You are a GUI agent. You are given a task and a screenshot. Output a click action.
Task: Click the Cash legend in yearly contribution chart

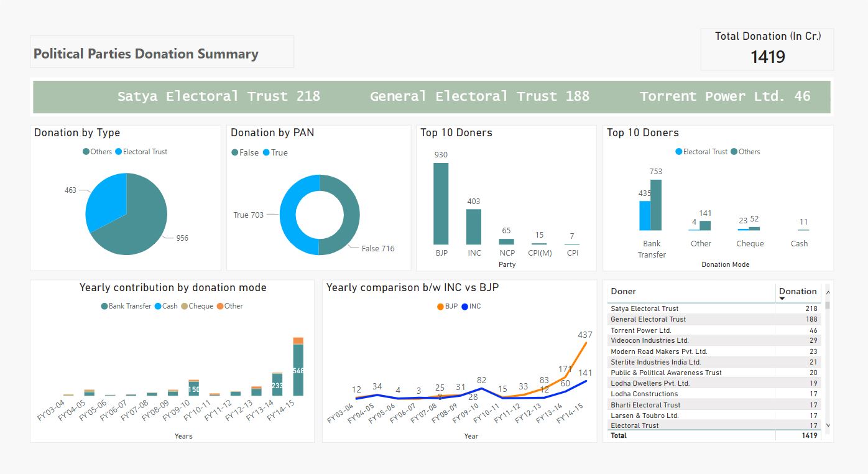[x=166, y=306]
